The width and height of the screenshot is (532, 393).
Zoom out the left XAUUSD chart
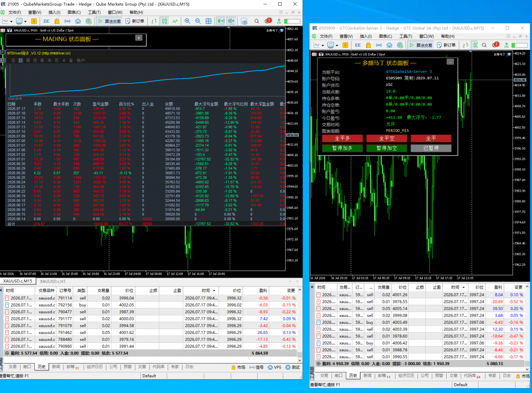(x=198, y=21)
